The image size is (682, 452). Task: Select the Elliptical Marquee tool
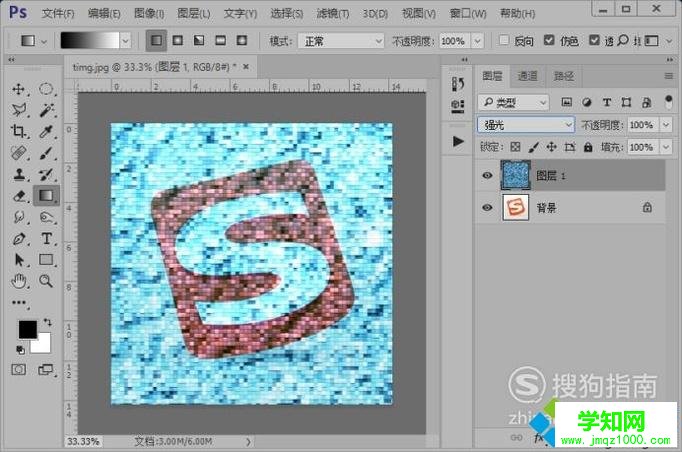point(46,89)
